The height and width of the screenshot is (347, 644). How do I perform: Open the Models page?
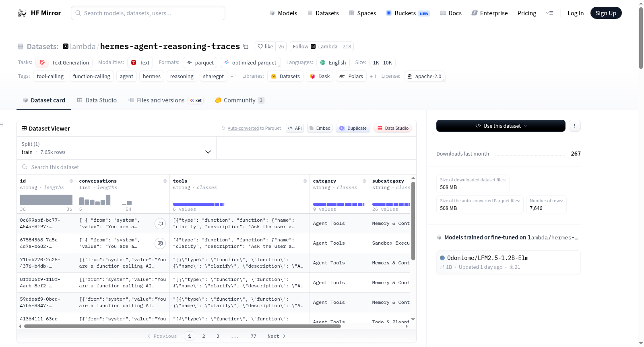click(x=283, y=13)
